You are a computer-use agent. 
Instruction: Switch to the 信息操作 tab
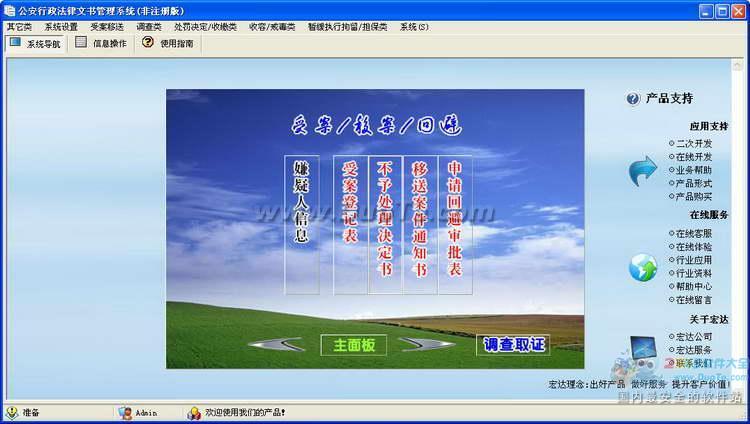click(x=101, y=44)
